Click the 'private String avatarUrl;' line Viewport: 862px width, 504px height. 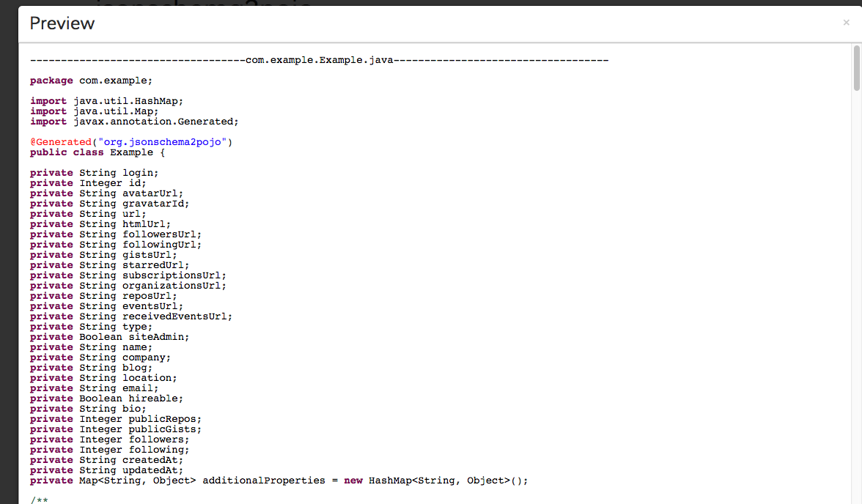pos(107,193)
